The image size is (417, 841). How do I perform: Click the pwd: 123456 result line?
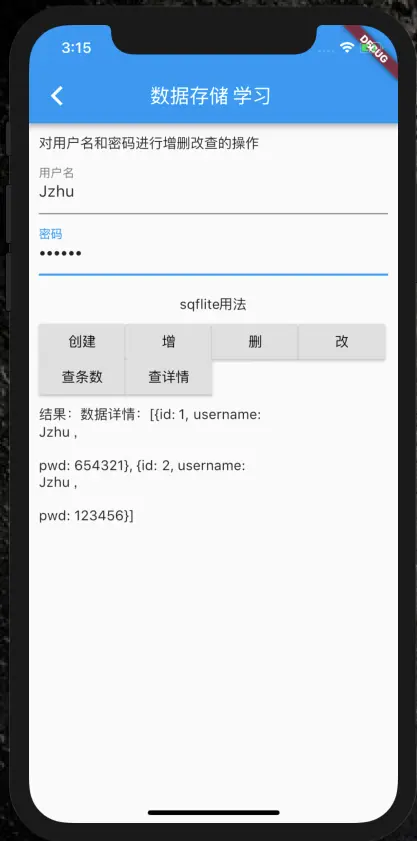[x=86, y=515]
